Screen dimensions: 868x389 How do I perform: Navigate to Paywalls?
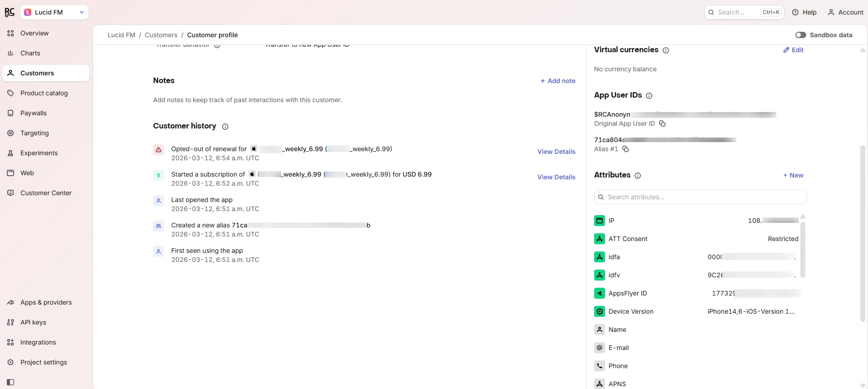(x=46, y=113)
